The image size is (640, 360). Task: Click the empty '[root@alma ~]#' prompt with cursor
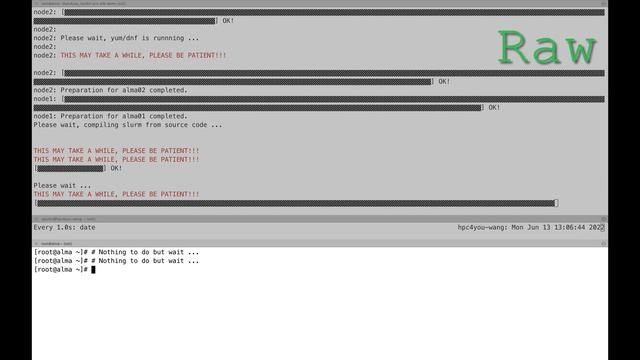pos(64,270)
